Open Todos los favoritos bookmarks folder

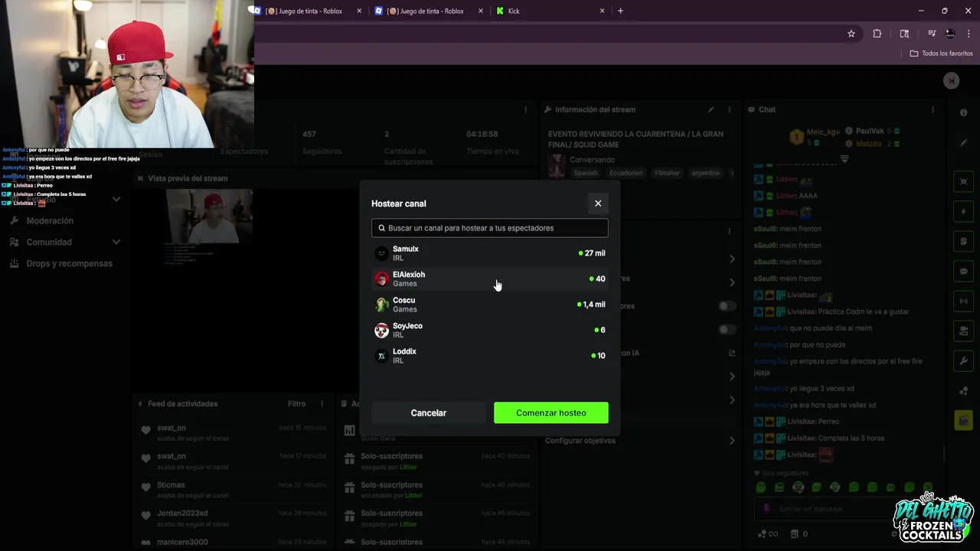pos(941,54)
